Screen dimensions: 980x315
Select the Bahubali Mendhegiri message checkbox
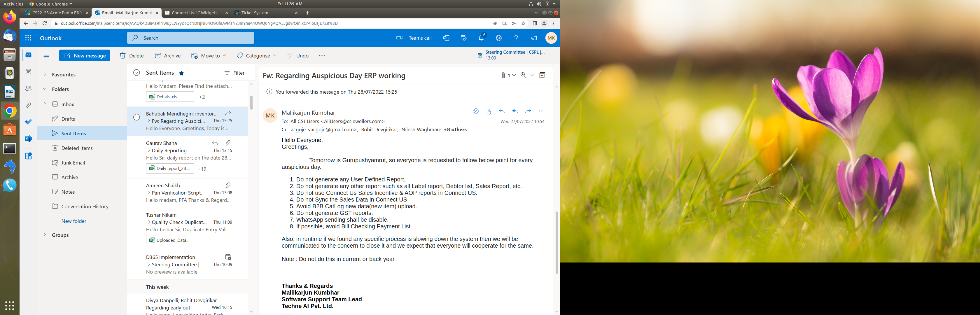pos(136,117)
